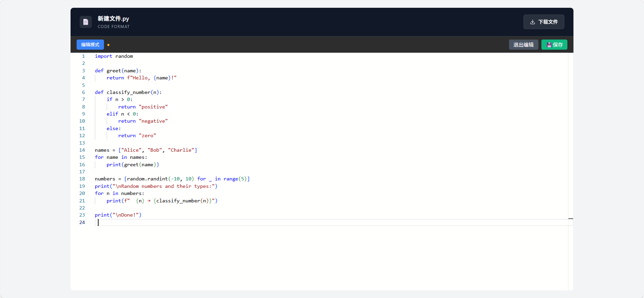644x298 pixels.
Task: Click the file document icon in header
Action: (86, 22)
